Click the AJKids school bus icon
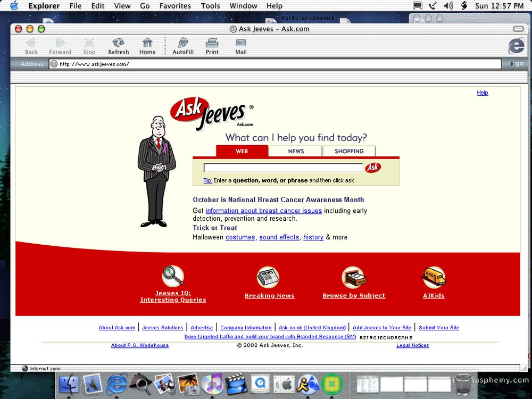Image resolution: width=532 pixels, height=399 pixels. (x=434, y=277)
